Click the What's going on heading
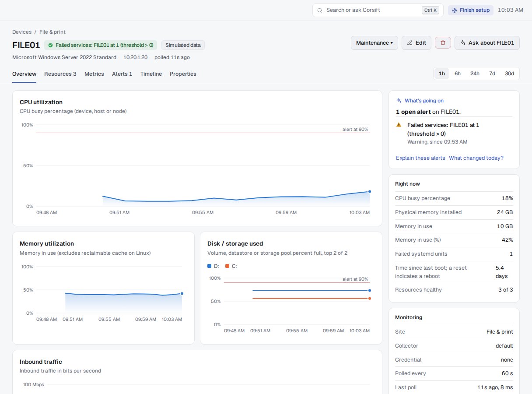Viewport: 532px width, 394px height. tap(424, 101)
